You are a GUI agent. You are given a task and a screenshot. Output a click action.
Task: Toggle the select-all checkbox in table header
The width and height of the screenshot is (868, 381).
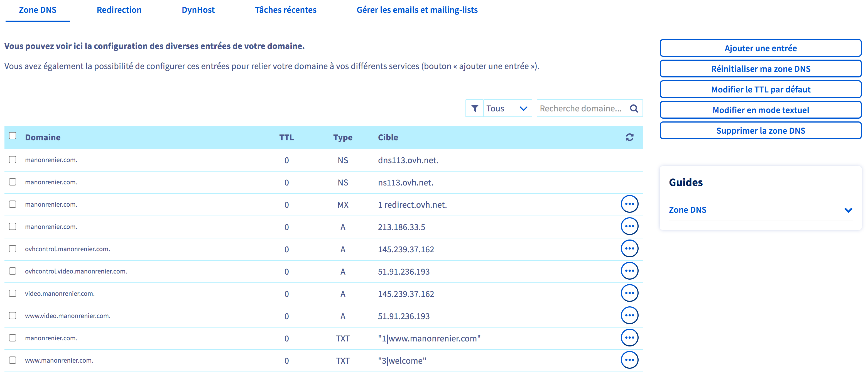click(x=13, y=136)
